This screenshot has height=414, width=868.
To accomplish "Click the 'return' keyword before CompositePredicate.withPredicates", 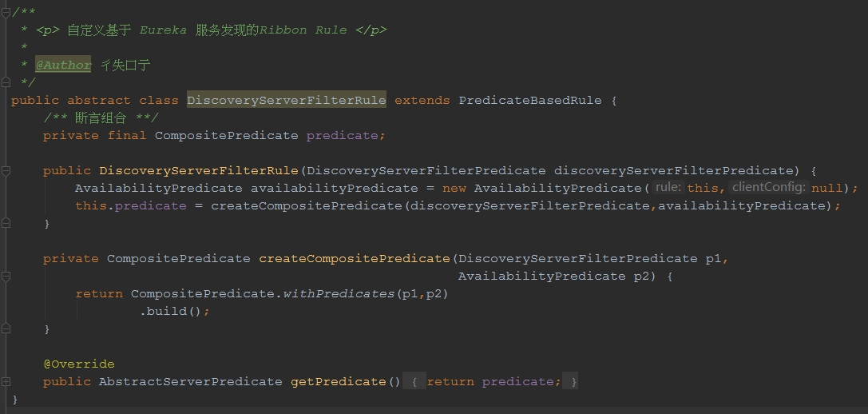I will (99, 294).
